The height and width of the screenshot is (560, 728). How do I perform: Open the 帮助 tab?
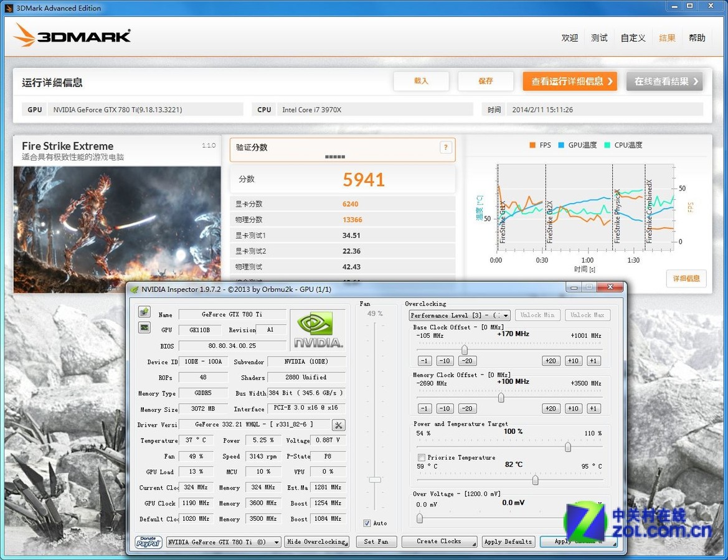(x=697, y=38)
